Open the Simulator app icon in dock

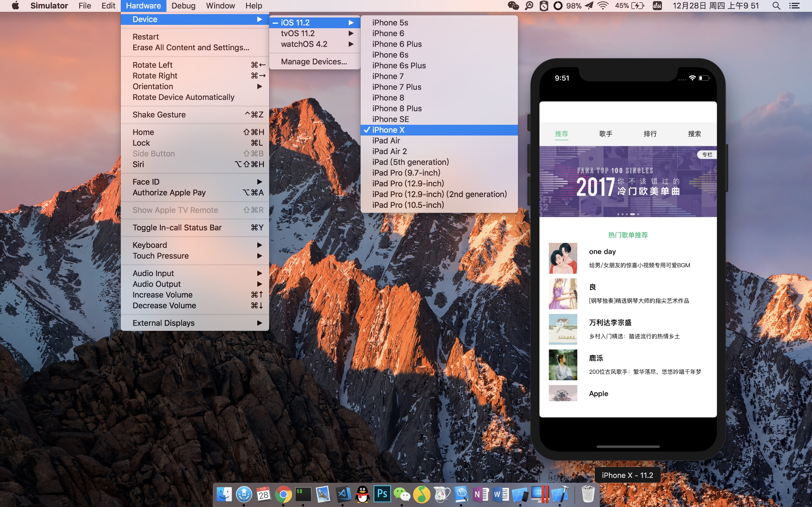(521, 494)
